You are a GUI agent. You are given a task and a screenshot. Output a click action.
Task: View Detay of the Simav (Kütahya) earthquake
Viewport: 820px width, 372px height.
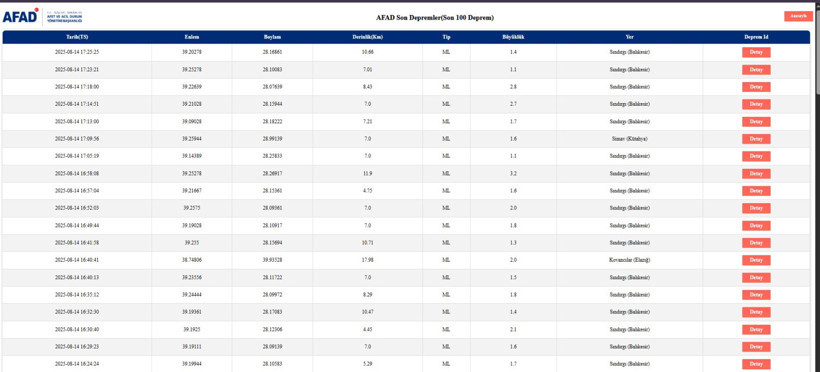(756, 139)
